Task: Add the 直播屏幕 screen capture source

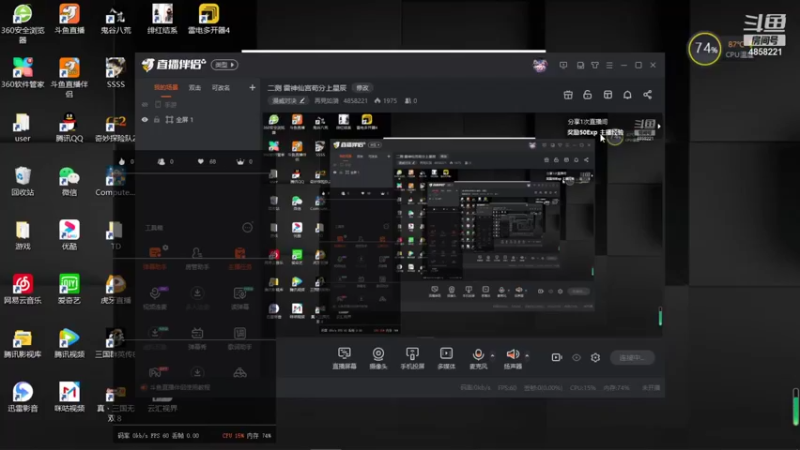Action: [344, 358]
